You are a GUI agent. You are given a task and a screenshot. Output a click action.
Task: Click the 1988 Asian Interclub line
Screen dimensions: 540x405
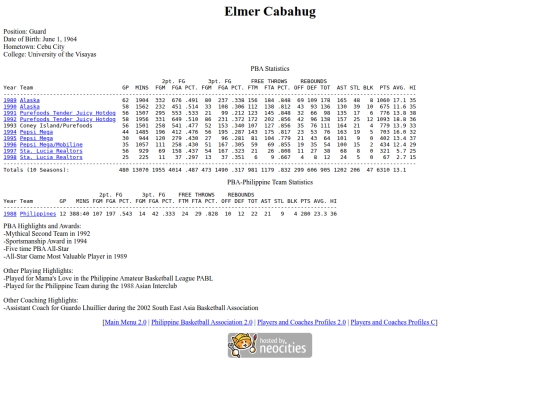[90, 286]
